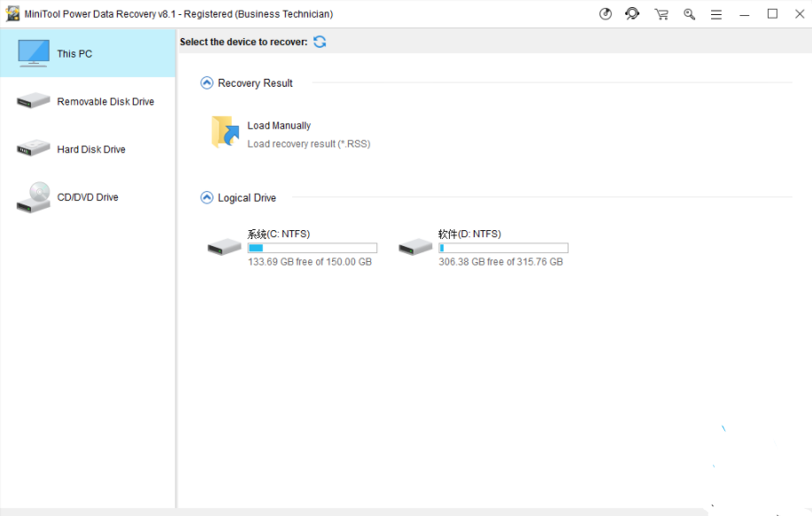Image resolution: width=812 pixels, height=516 pixels.
Task: Minimize the MiniTool window
Action: [x=744, y=14]
